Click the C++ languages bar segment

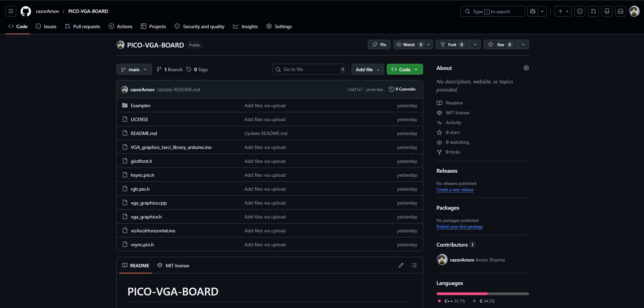point(462,294)
